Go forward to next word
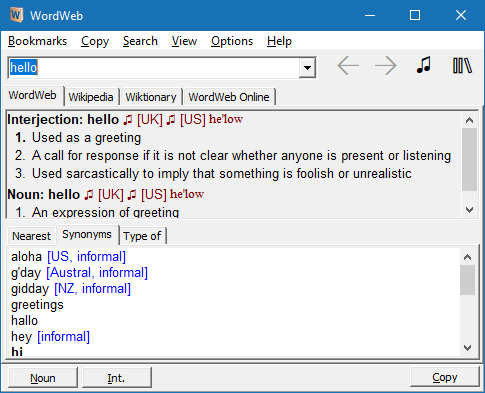Viewport: 485px width, 393px height. pos(386,66)
